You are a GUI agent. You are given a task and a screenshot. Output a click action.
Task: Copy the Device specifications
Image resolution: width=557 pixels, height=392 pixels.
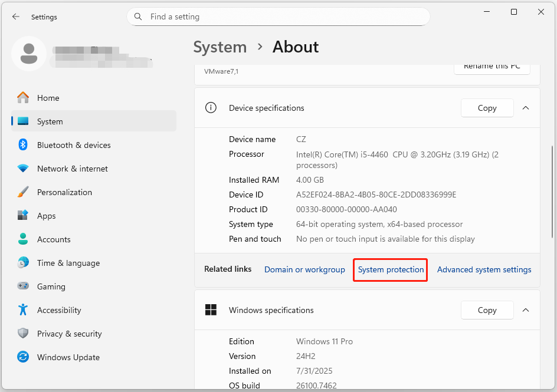[487, 108]
